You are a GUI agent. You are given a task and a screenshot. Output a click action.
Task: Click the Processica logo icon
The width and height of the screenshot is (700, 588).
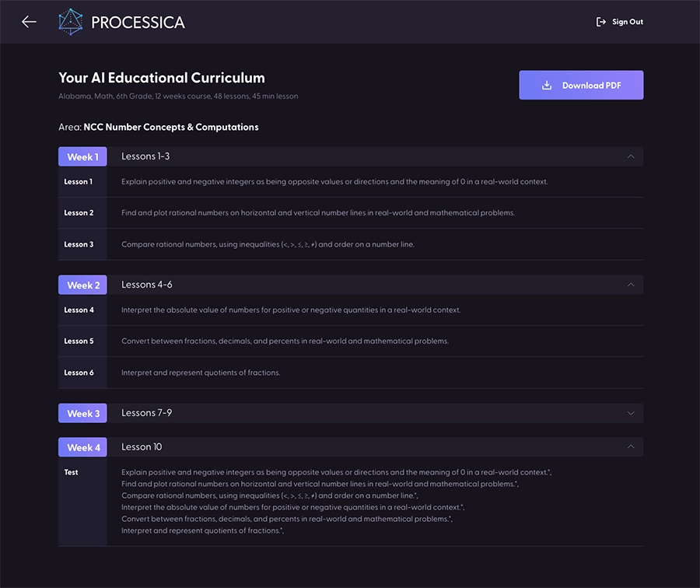(71, 22)
